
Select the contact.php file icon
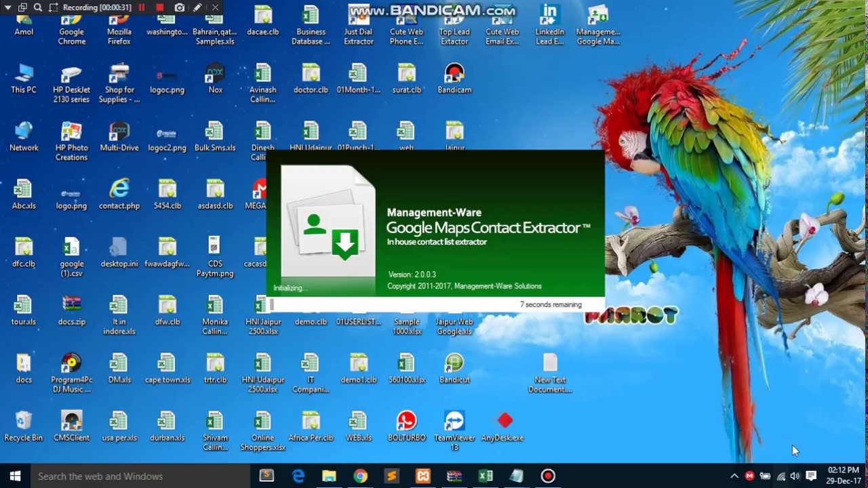119,195
